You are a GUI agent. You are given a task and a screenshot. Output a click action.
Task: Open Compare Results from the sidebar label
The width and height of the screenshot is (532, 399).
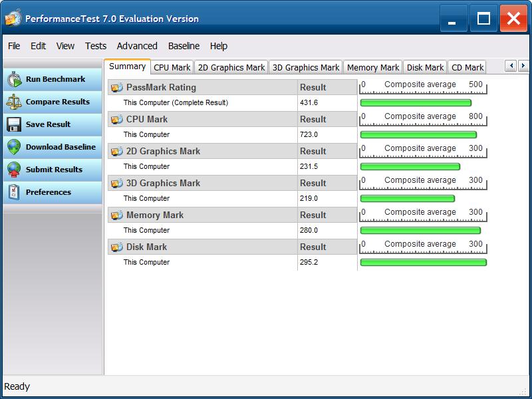pyautogui.click(x=58, y=102)
